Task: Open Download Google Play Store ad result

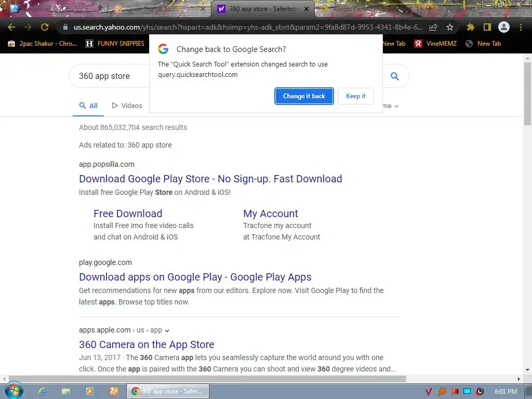Action: pos(210,179)
